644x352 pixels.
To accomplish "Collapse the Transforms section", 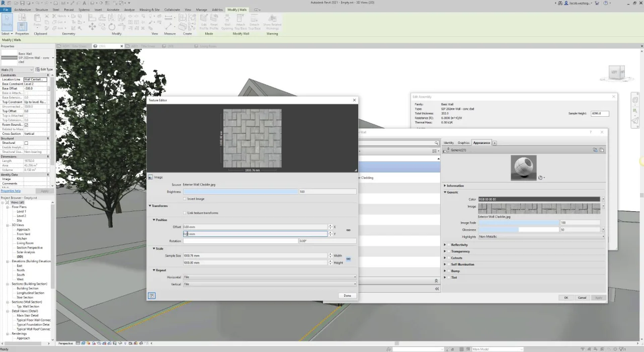I will pyautogui.click(x=150, y=206).
